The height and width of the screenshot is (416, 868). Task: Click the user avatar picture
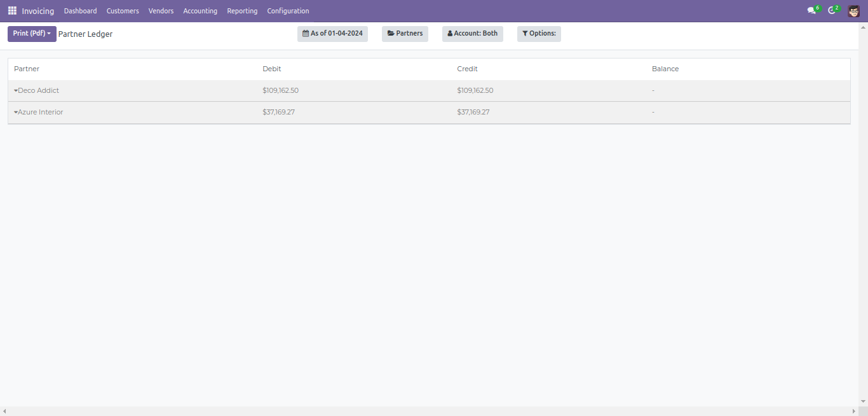tap(853, 11)
